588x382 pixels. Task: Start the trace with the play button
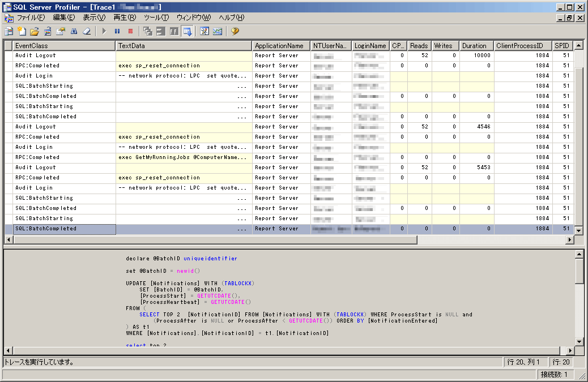tap(104, 32)
